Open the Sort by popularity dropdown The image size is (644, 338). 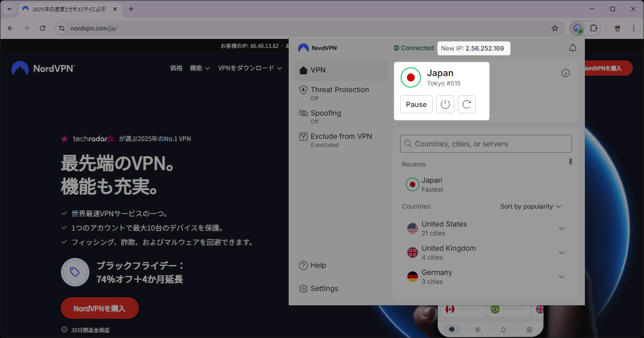click(530, 206)
